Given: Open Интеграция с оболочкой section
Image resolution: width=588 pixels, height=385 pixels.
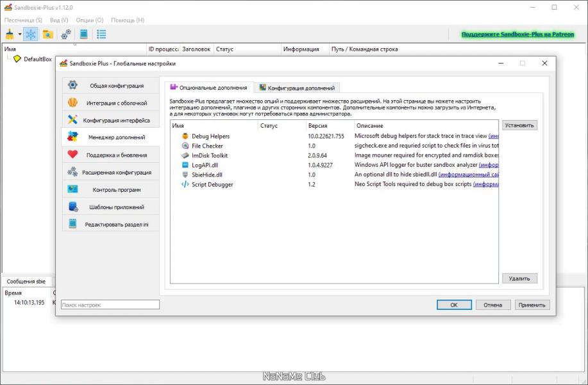Looking at the screenshot, I should pyautogui.click(x=111, y=103).
